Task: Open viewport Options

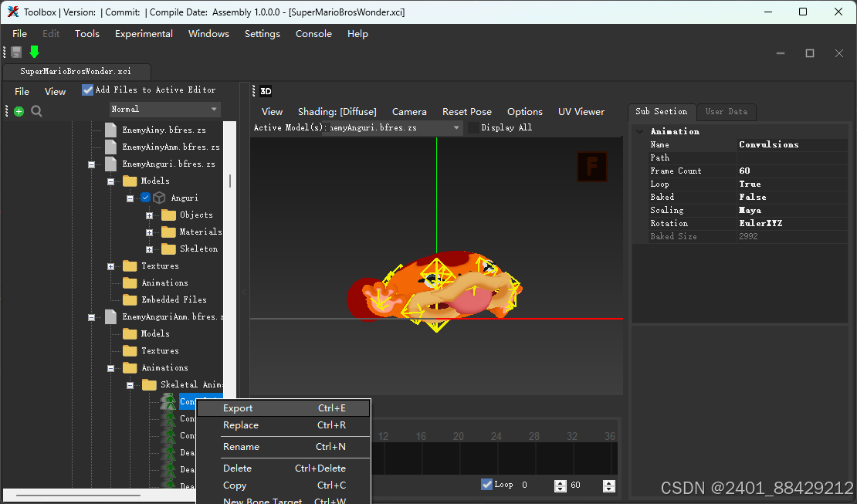Action: pyautogui.click(x=525, y=111)
